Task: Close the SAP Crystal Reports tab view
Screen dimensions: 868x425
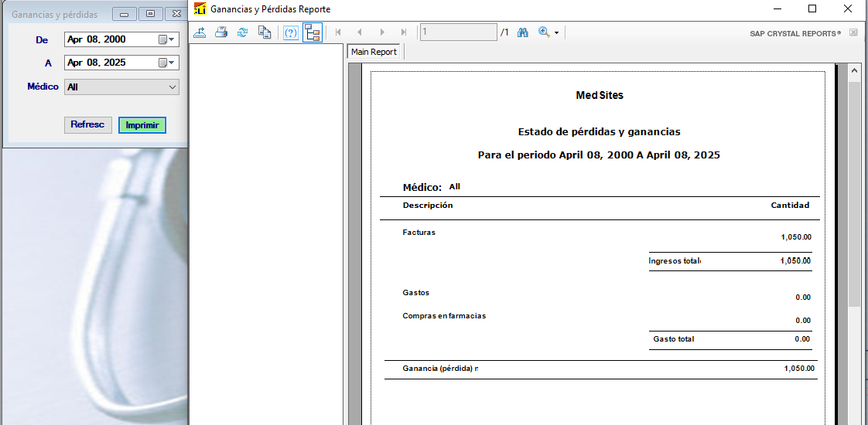Action: point(853,33)
